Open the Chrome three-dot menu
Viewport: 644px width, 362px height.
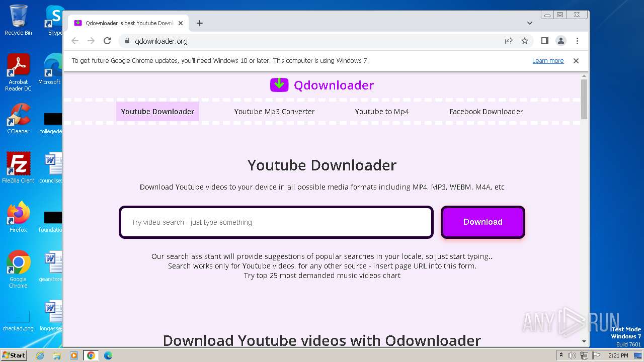(577, 41)
